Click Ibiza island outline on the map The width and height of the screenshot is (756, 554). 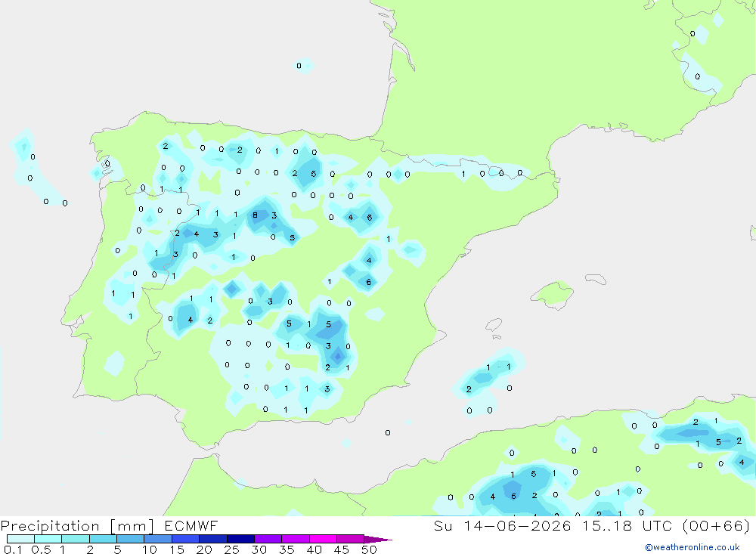pyautogui.click(x=494, y=326)
